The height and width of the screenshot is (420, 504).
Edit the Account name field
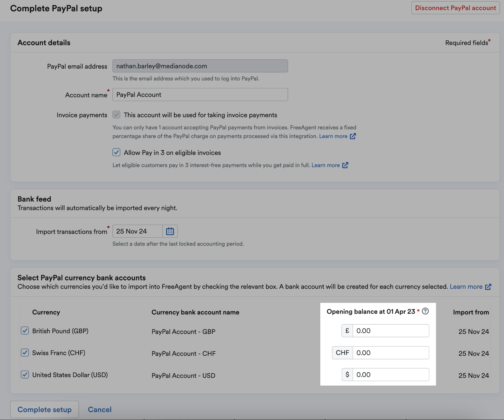click(x=200, y=95)
